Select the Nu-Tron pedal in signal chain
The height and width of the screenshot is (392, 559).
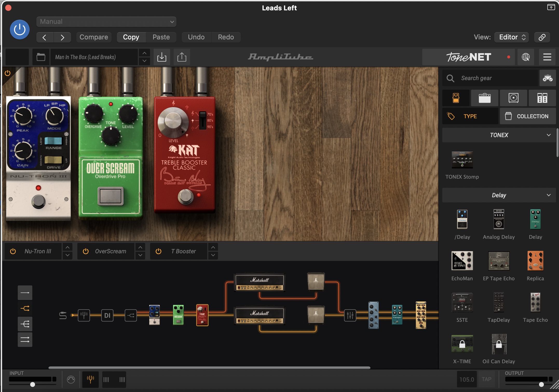pyautogui.click(x=154, y=315)
